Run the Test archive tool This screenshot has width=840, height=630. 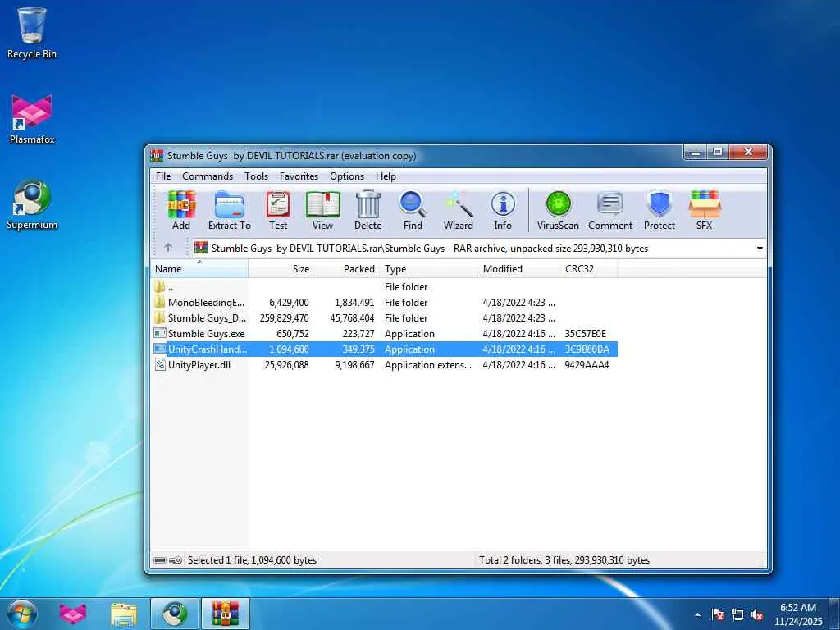[x=278, y=210]
